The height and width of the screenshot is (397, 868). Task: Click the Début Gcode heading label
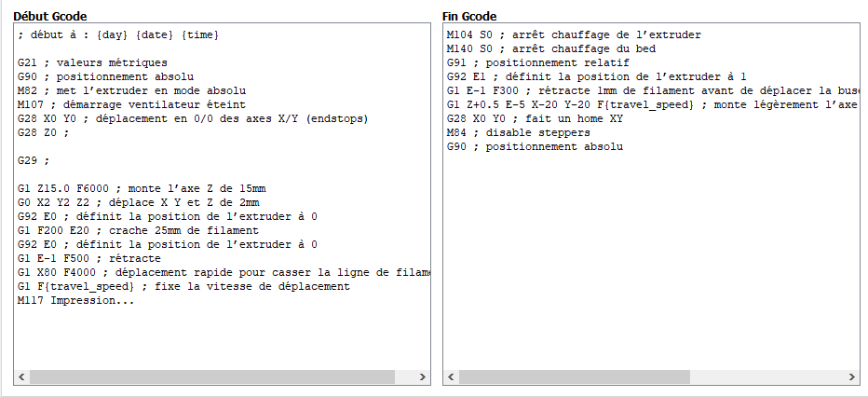(x=49, y=16)
